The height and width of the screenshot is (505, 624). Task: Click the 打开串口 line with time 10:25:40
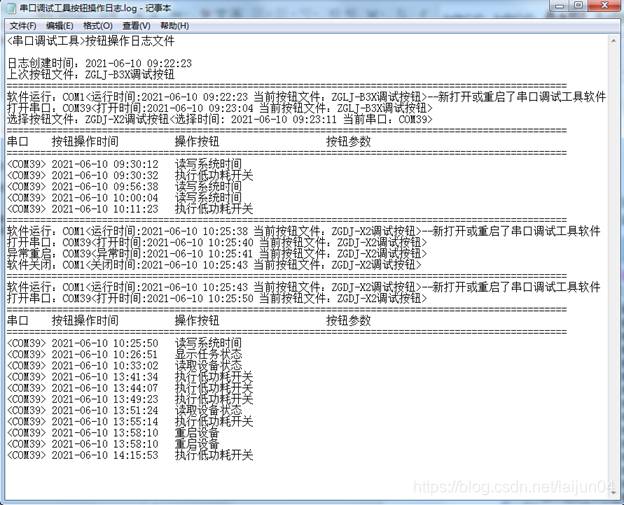(217, 242)
